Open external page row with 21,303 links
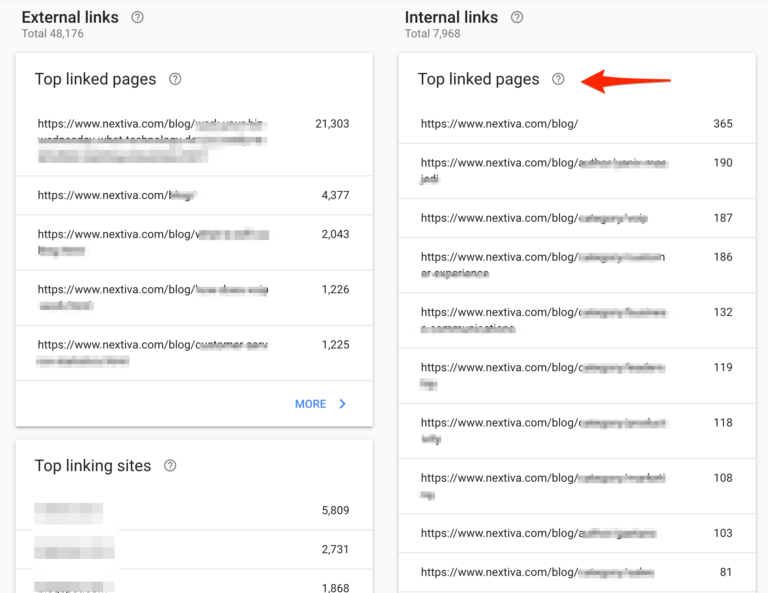The width and height of the screenshot is (768, 593). click(x=193, y=139)
